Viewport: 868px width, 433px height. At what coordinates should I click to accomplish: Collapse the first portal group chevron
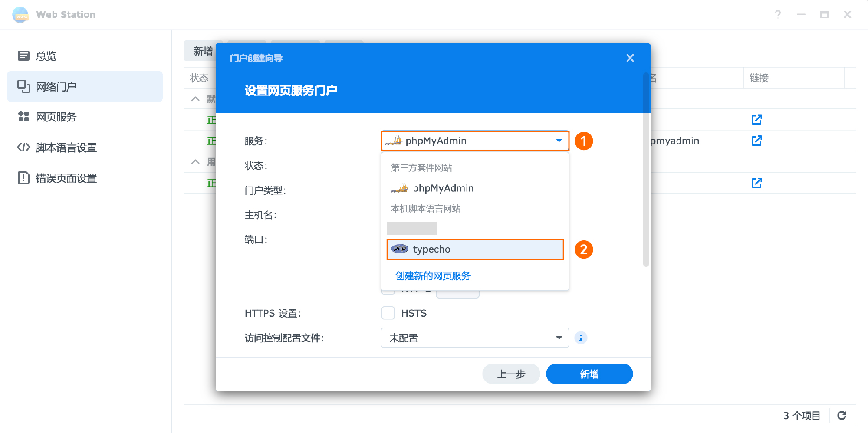[195, 99]
